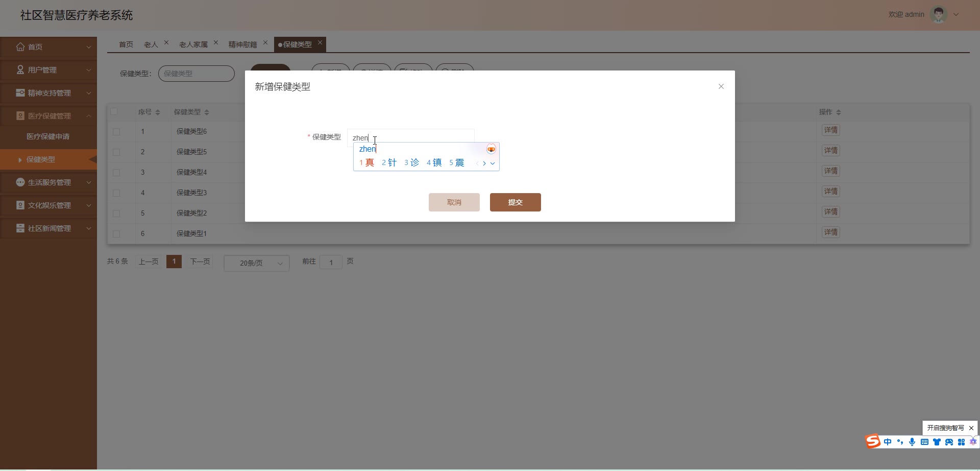Click the 取消 button in dialog

pos(454,202)
